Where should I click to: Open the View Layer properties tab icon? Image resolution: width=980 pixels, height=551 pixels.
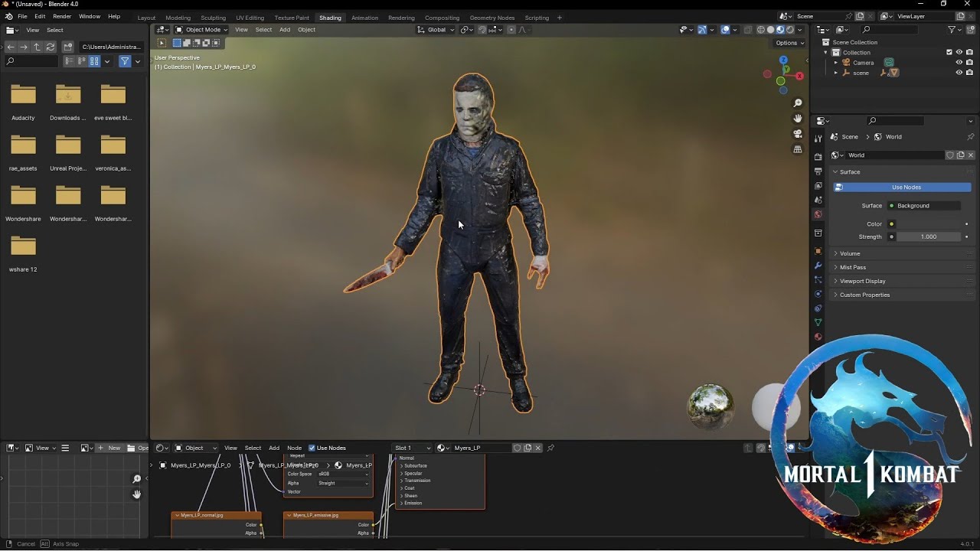(x=818, y=184)
